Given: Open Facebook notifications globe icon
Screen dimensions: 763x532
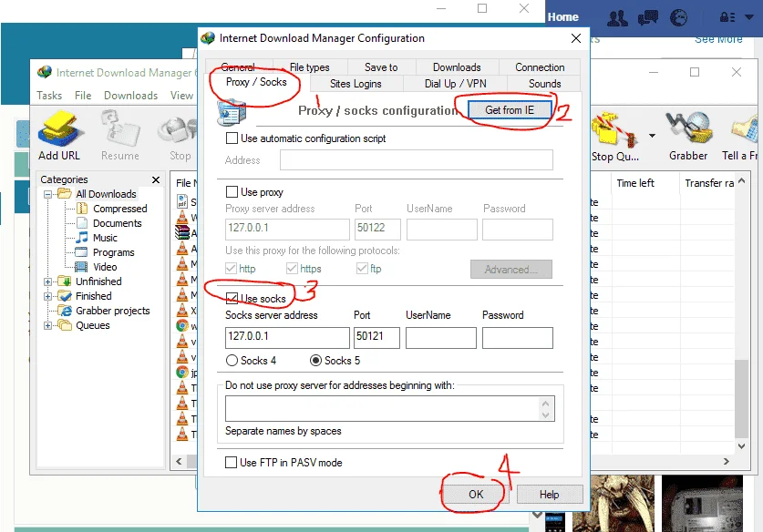Looking at the screenshot, I should [678, 18].
